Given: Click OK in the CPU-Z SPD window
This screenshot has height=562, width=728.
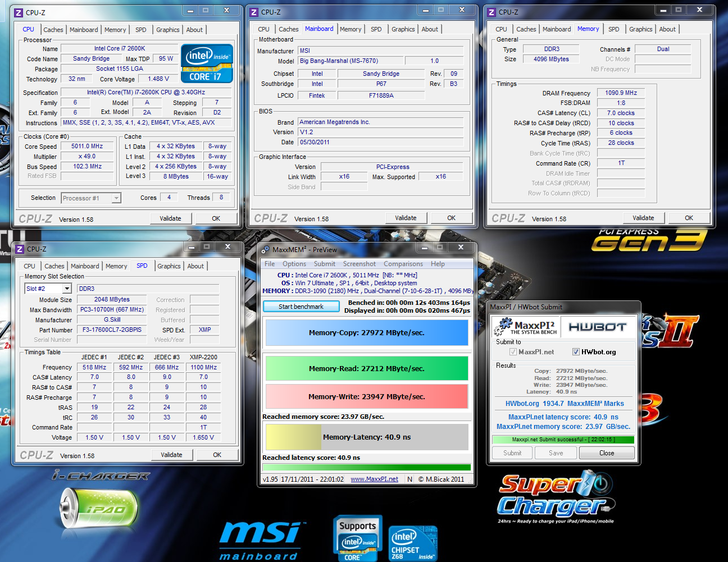Looking at the screenshot, I should (217, 455).
